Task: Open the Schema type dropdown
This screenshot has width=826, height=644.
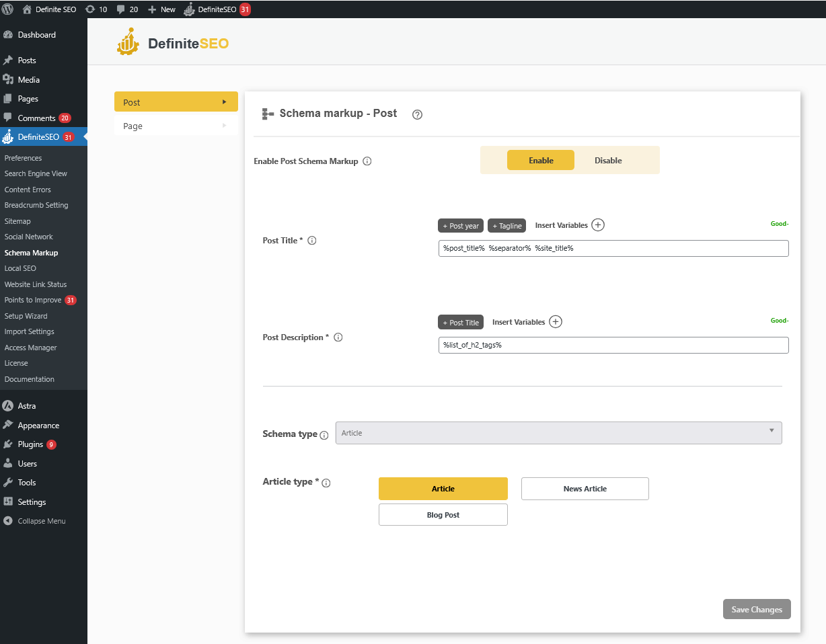Action: point(558,432)
